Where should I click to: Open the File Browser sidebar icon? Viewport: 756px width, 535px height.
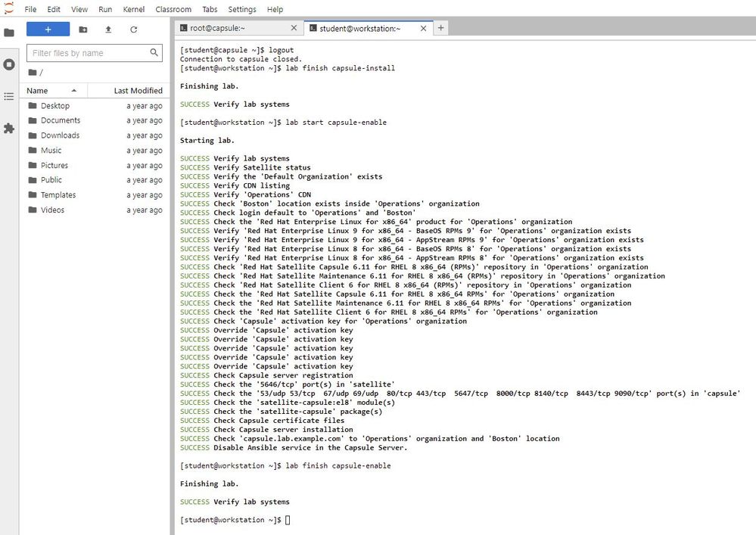(x=9, y=33)
